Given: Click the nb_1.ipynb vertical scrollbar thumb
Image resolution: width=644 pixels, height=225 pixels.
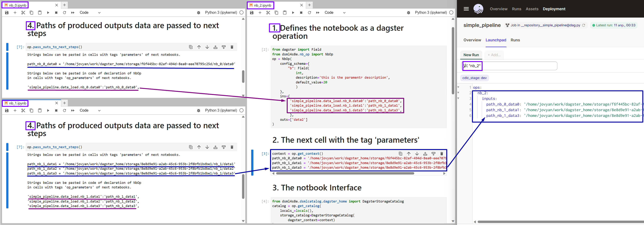Looking at the screenshot, I should [243, 187].
